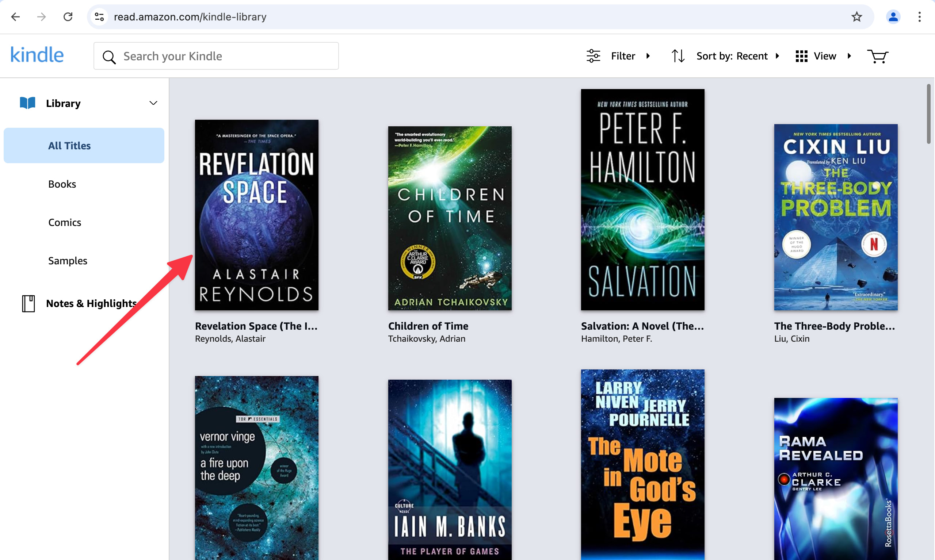935x560 pixels.
Task: Open the shopping cart icon
Action: (877, 56)
